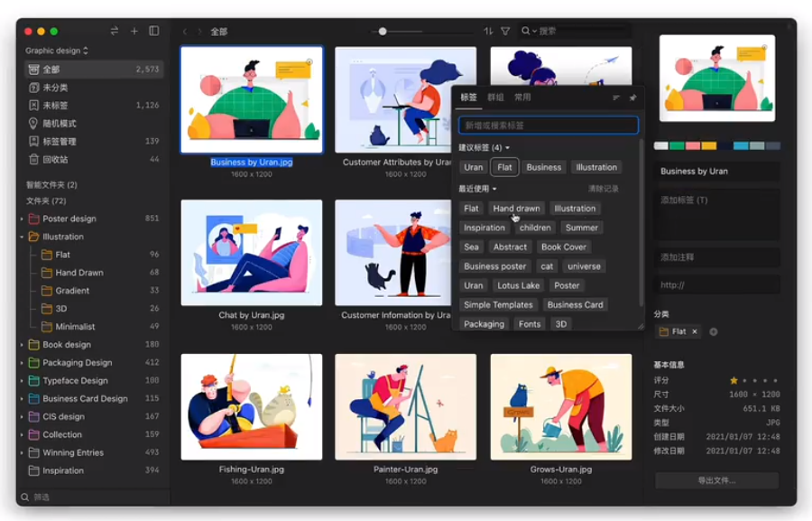
Task: Toggle the Business suggested tag
Action: pyautogui.click(x=544, y=167)
